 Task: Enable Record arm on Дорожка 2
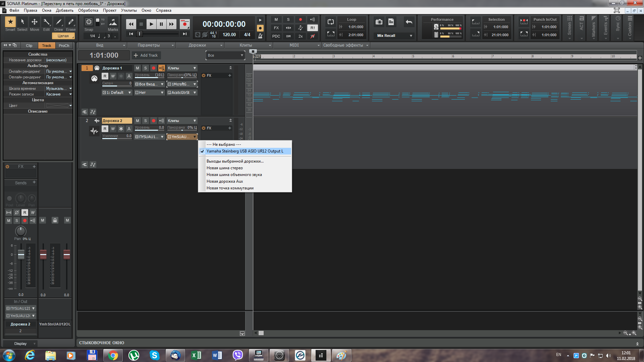[154, 120]
